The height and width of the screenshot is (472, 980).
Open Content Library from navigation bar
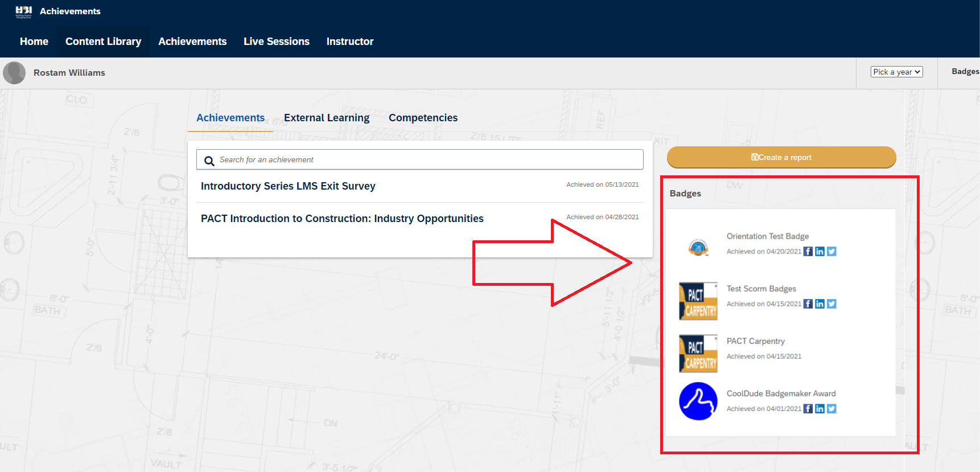point(103,42)
